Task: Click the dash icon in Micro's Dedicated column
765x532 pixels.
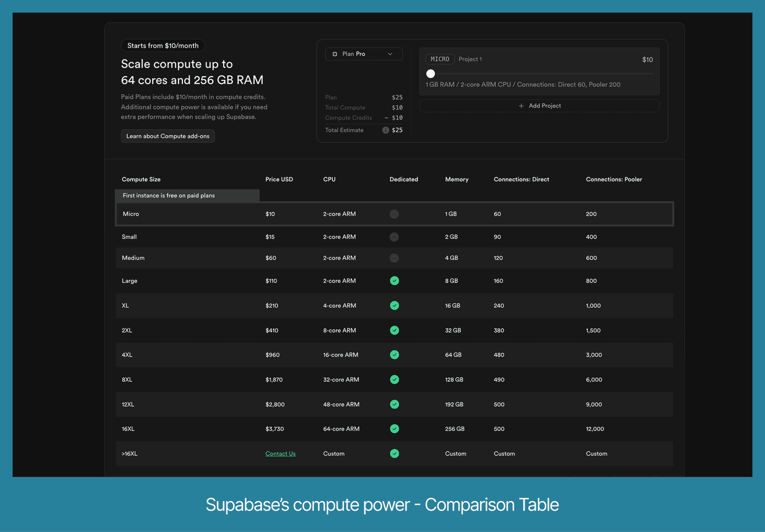Action: (394, 214)
